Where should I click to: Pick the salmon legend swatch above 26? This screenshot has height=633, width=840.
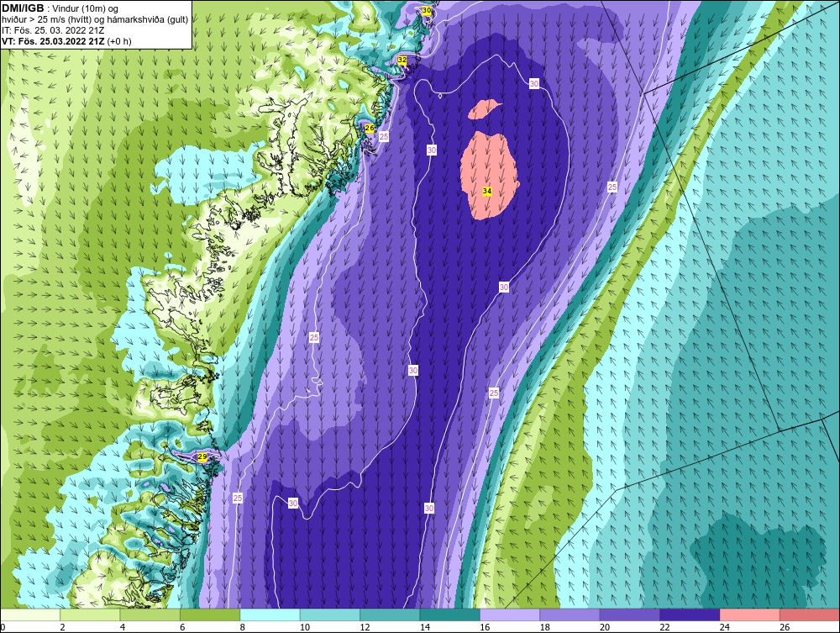tap(810, 615)
